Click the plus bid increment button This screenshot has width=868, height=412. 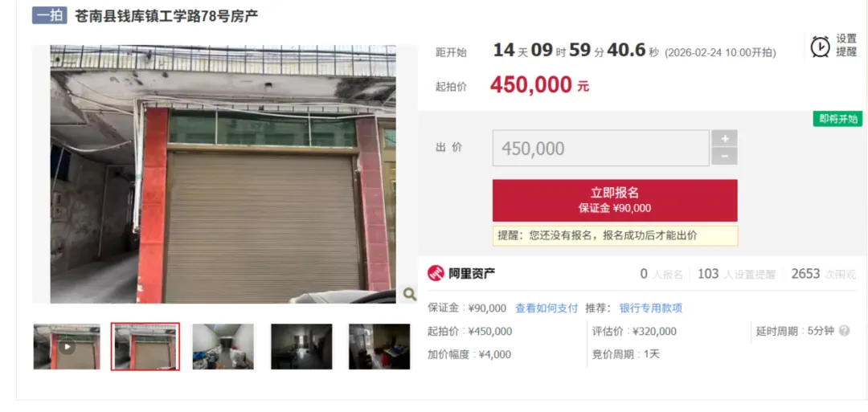[x=724, y=138]
